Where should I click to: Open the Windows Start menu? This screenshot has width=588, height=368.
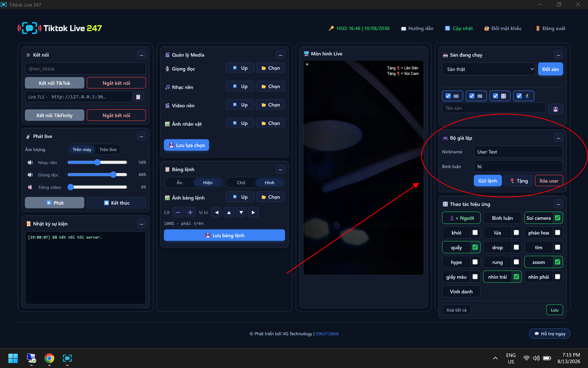(13, 358)
